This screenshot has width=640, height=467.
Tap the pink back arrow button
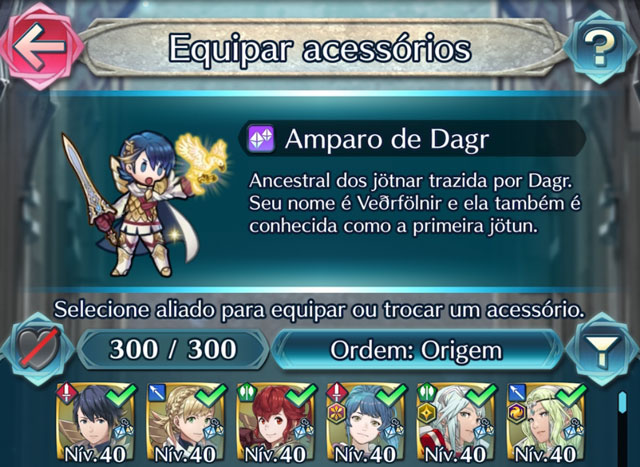pos(41,47)
